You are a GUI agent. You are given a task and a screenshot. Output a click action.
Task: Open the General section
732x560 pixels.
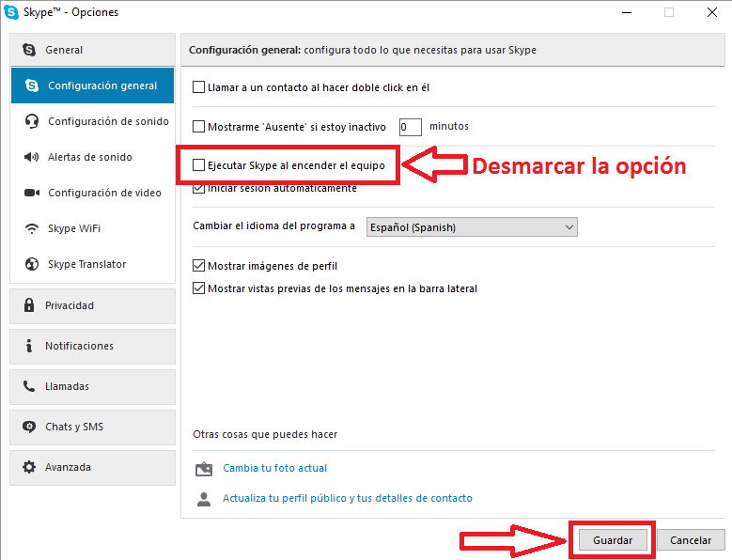(92, 50)
